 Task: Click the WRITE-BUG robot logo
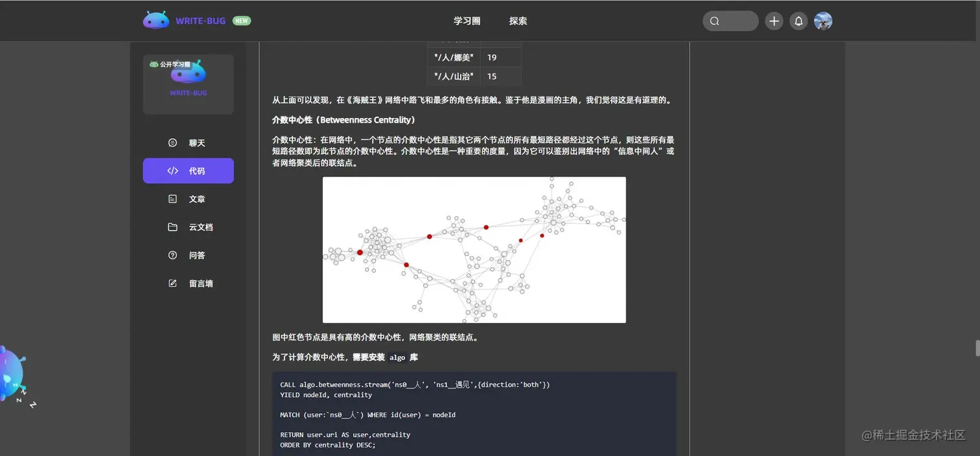[156, 20]
